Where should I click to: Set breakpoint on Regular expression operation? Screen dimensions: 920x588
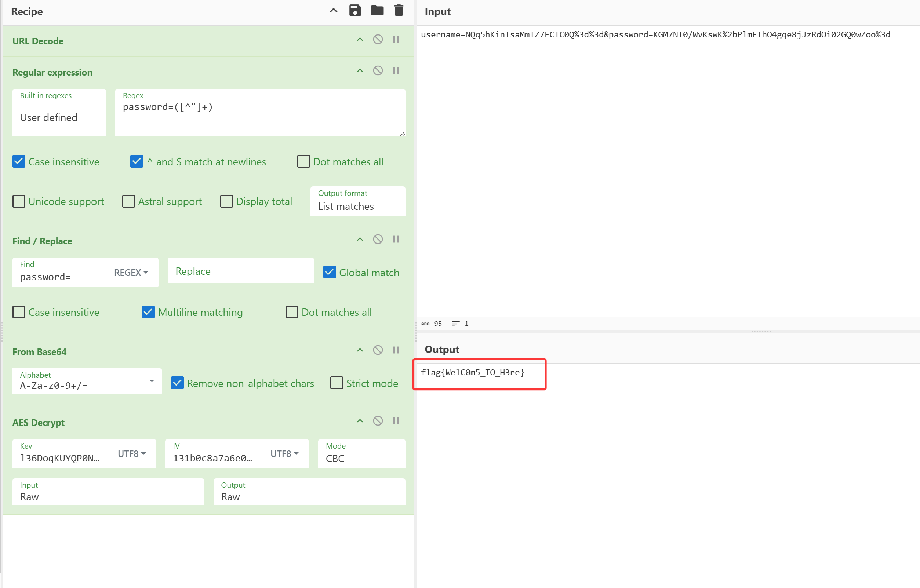[396, 71]
